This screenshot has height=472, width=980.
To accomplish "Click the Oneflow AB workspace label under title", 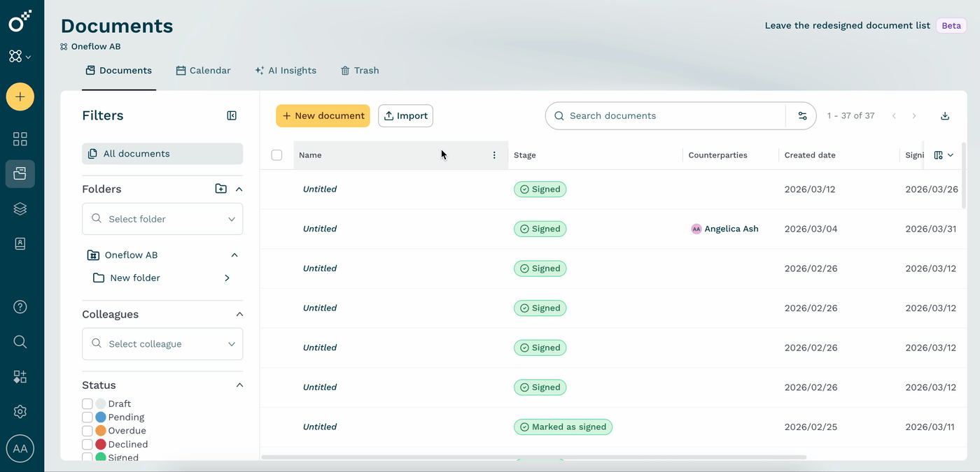I will point(96,47).
